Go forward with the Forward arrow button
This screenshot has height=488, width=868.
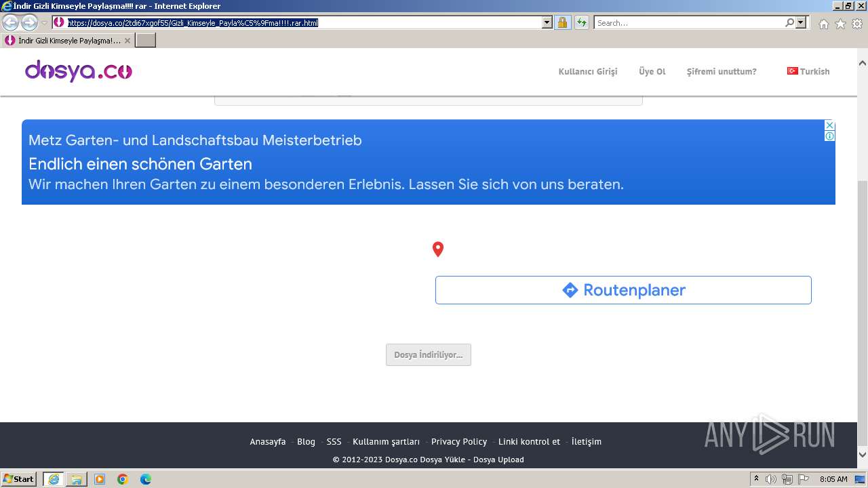[x=29, y=23]
